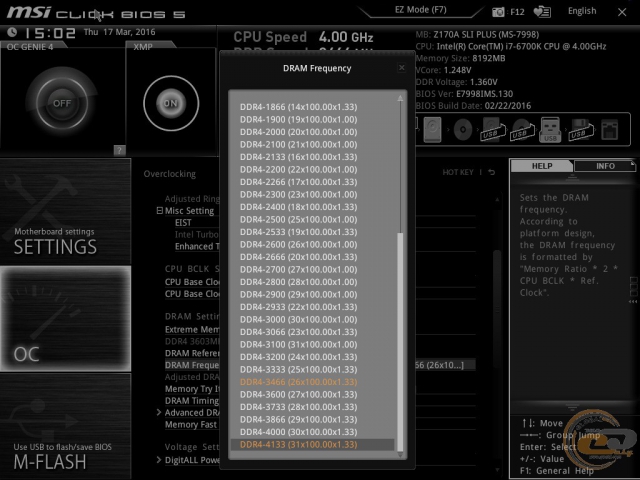The image size is (640, 480).
Task: Click the list scroll-up arrow
Action: point(400,98)
